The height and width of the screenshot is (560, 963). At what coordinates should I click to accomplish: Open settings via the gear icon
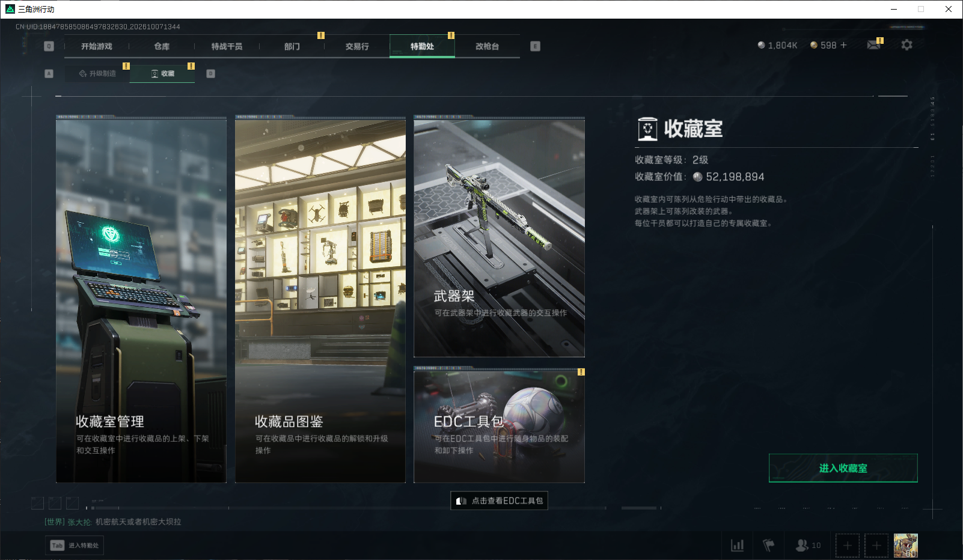[906, 45]
